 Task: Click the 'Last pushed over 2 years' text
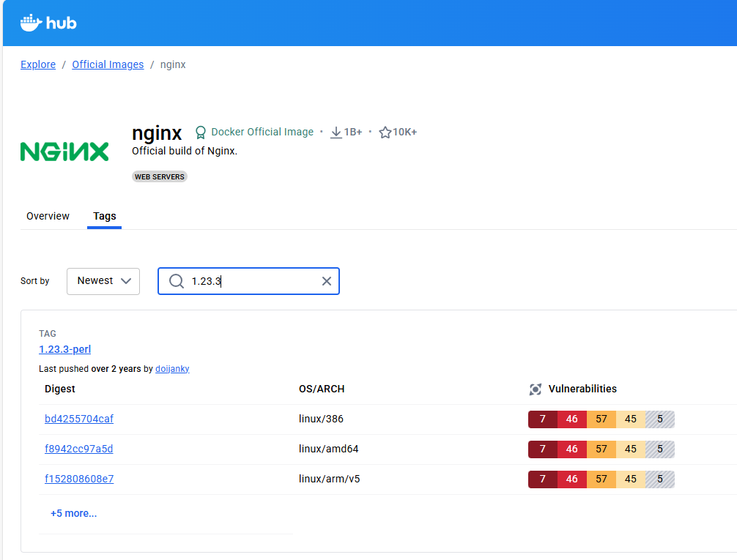90,369
